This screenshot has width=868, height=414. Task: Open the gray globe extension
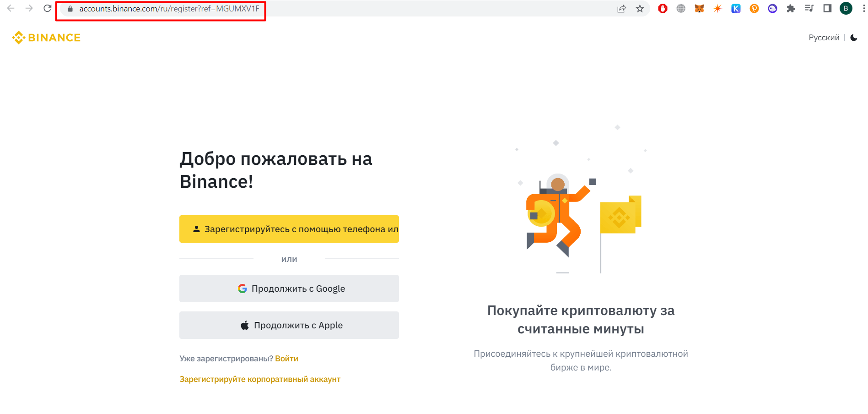point(681,8)
